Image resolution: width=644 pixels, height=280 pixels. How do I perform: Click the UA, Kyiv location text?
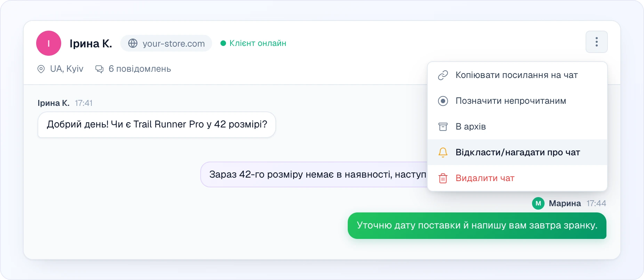tap(67, 69)
